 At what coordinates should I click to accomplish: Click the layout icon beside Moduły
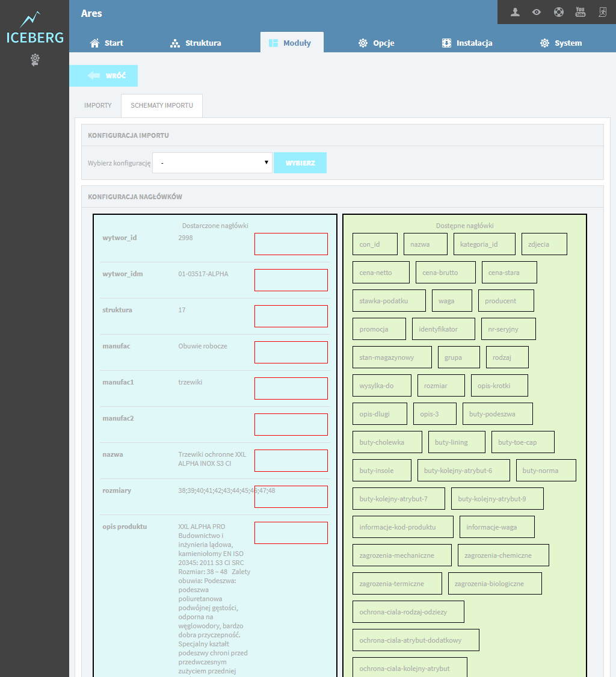(273, 43)
